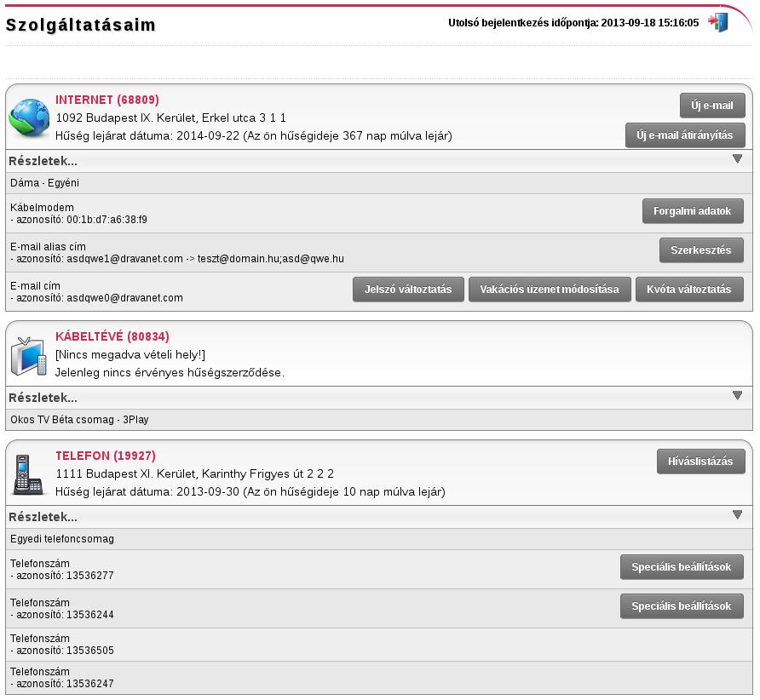Image resolution: width=760 pixels, height=700 pixels.
Task: Collapse Telefon Részletek with the triangle arrow
Action: pos(737,515)
